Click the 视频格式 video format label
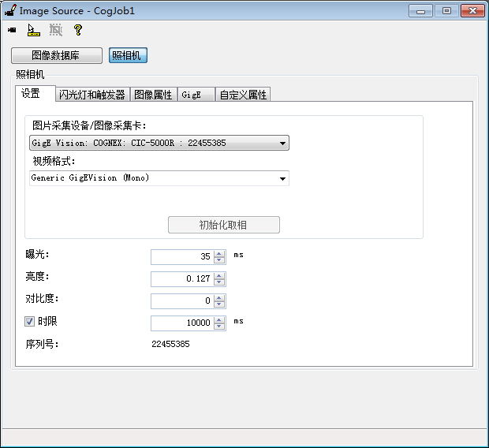The height and width of the screenshot is (448, 489). (54, 161)
